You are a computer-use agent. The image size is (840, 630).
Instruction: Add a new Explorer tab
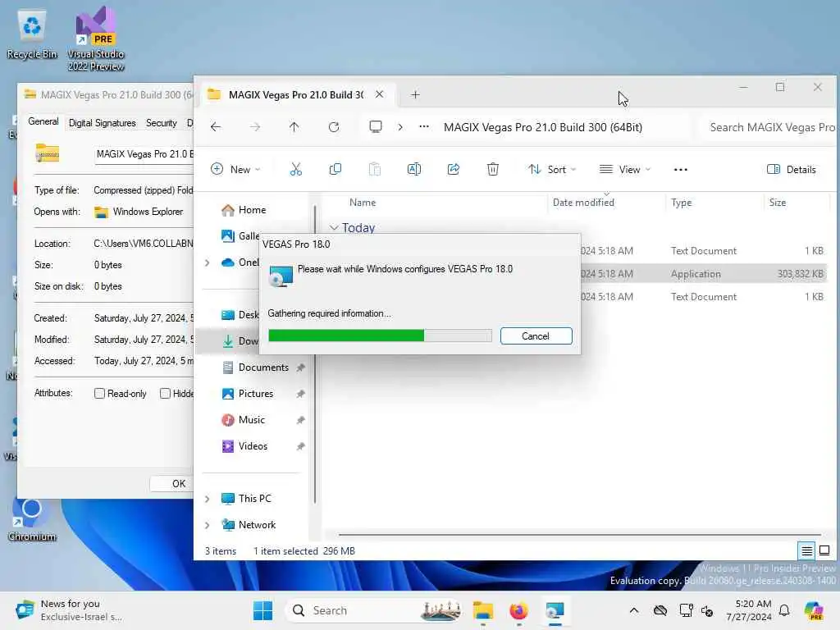[415, 95]
